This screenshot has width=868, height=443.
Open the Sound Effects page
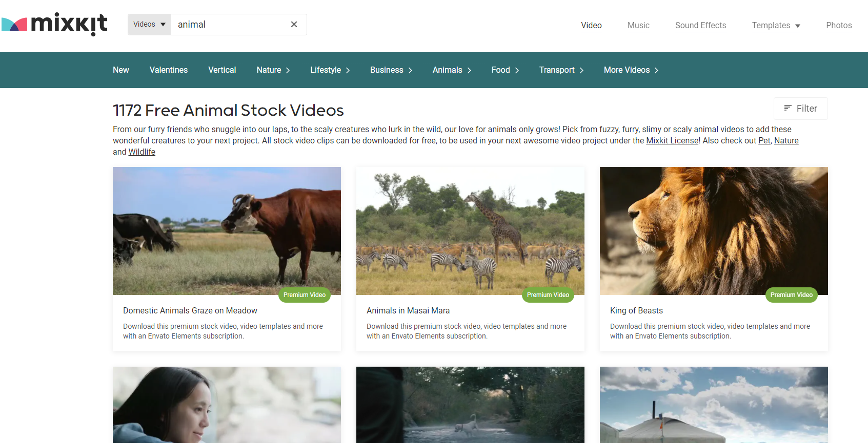pyautogui.click(x=700, y=25)
